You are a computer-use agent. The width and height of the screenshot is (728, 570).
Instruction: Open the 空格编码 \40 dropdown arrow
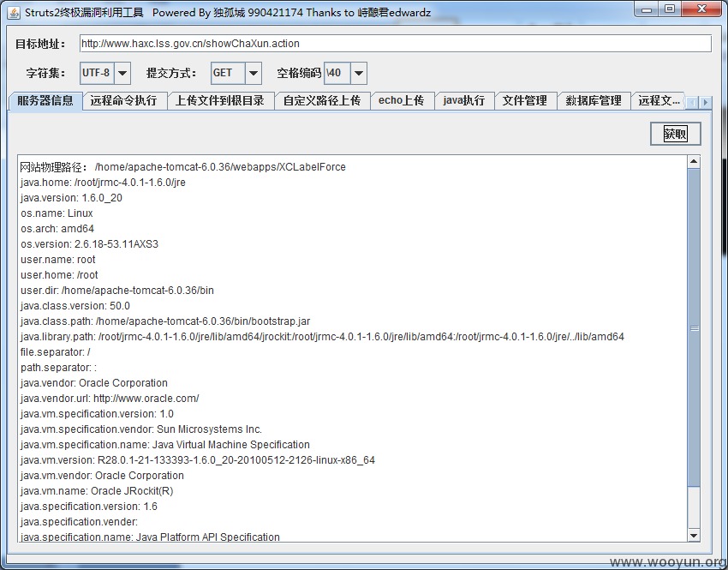[x=358, y=73]
